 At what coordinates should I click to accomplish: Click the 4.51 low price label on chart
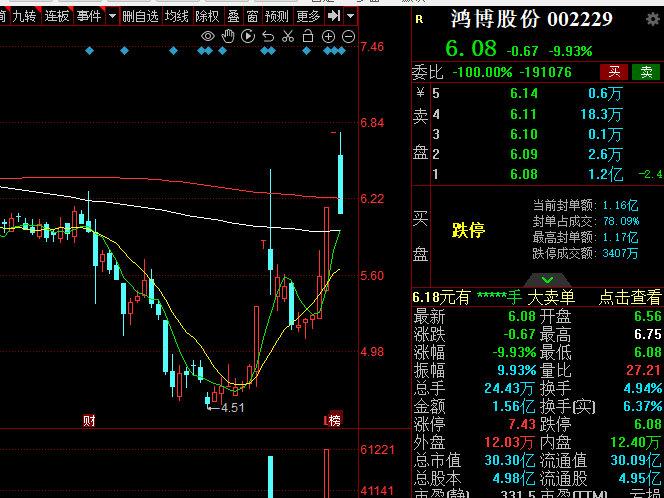[x=232, y=408]
